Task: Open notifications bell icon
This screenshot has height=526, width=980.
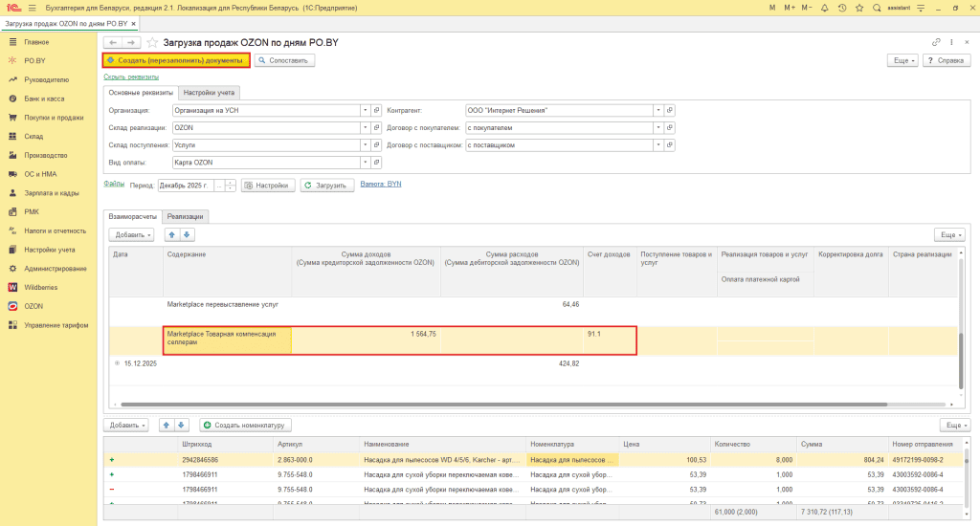Action: [x=824, y=8]
